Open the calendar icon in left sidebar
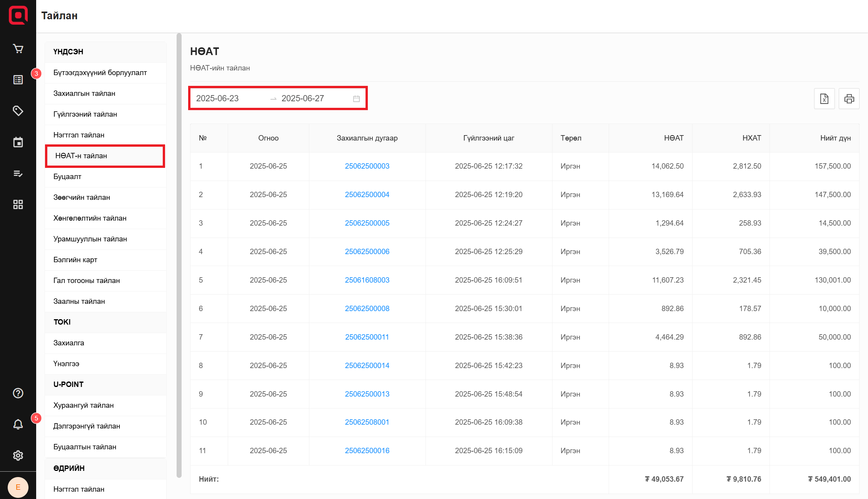Image resolution: width=868 pixels, height=499 pixels. tap(18, 142)
